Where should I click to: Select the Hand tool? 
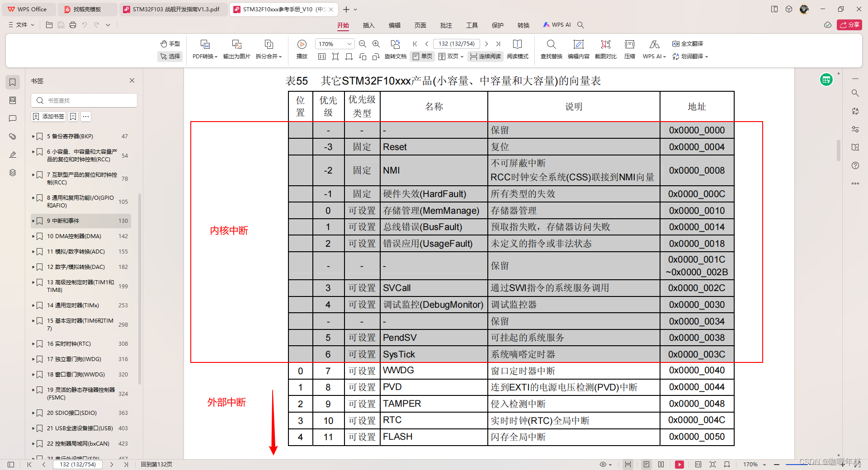click(170, 44)
